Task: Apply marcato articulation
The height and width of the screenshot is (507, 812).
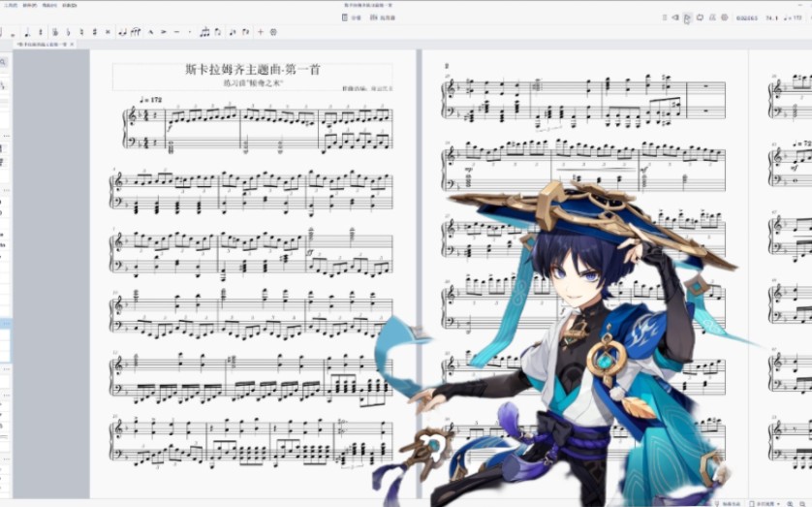Action: [x=151, y=32]
